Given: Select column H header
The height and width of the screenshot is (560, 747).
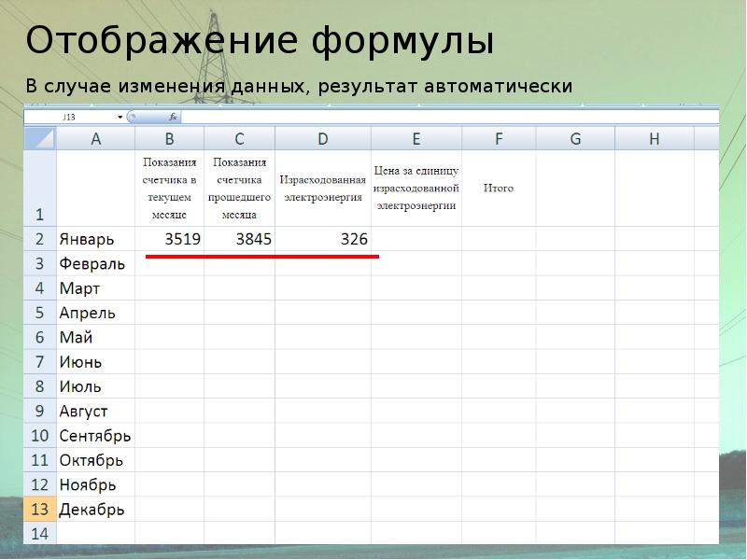Looking at the screenshot, I should [x=654, y=139].
